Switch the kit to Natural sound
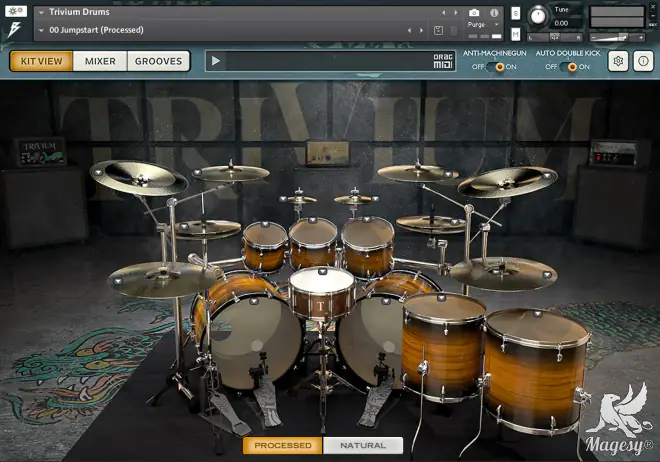Screen dimensions: 660x462 pyautogui.click(x=363, y=445)
